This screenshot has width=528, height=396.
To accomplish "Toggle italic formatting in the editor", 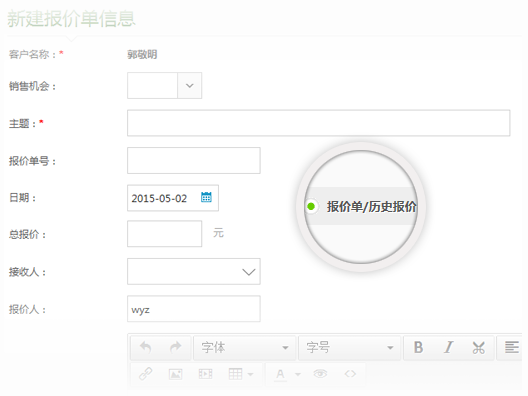I will coord(449,347).
